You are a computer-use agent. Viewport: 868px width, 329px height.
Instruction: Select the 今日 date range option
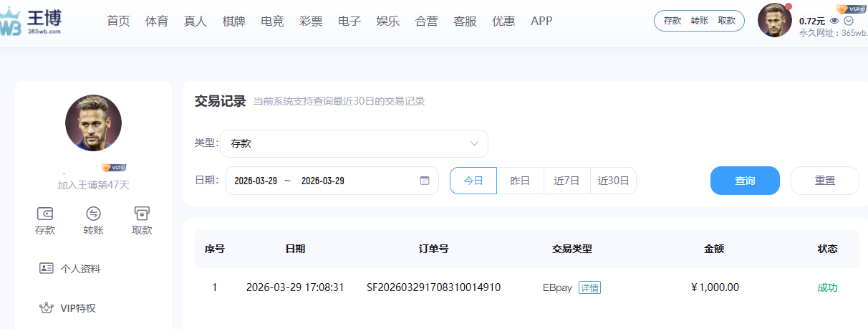tap(473, 181)
